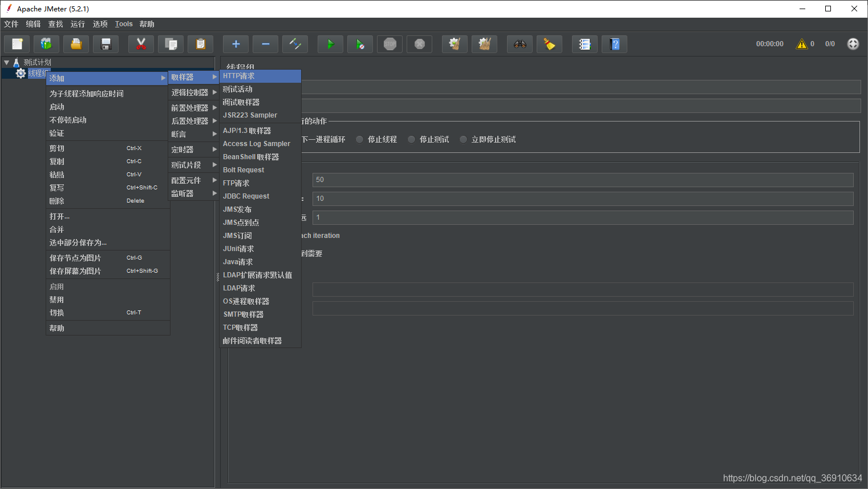
Task: Choose JDBC Request sampler
Action: (x=261, y=196)
